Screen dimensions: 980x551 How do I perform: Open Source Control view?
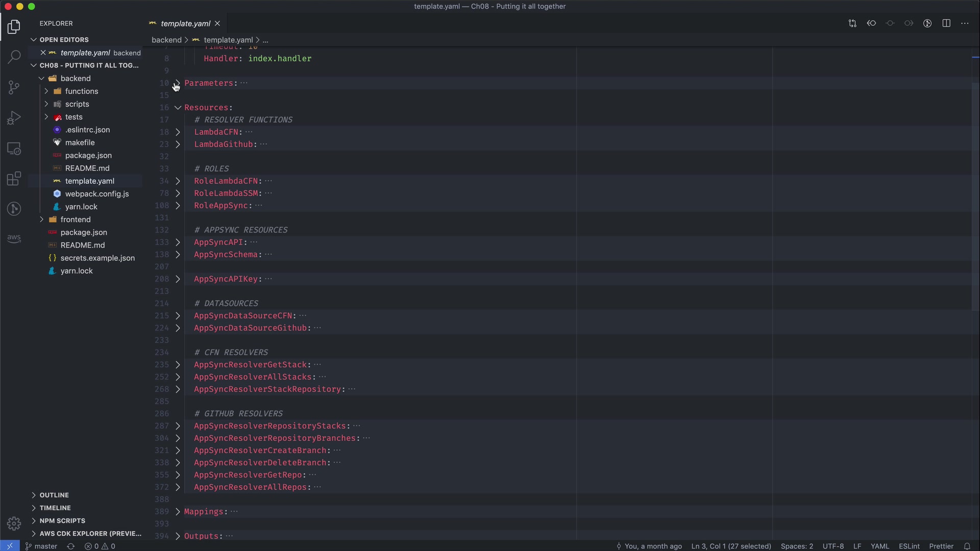tap(14, 87)
